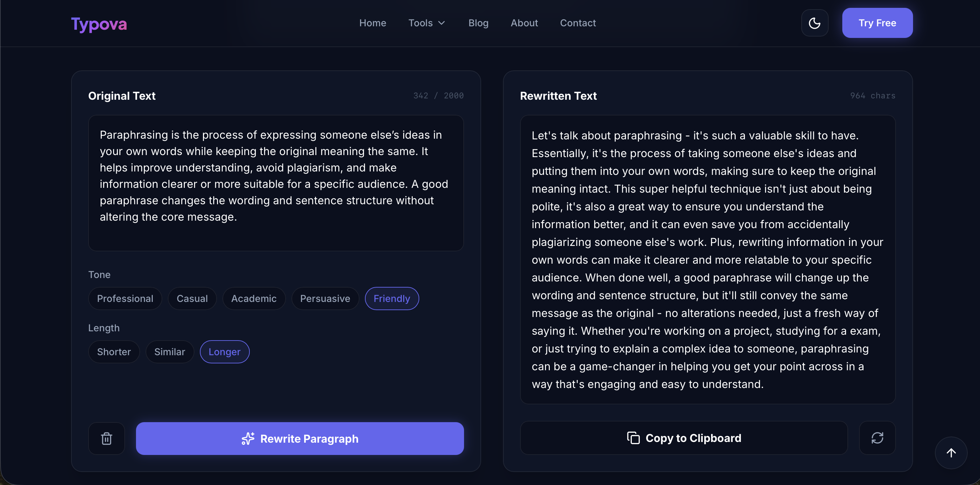This screenshot has width=980, height=485.
Task: Select the Persuasive tone option
Action: click(325, 298)
